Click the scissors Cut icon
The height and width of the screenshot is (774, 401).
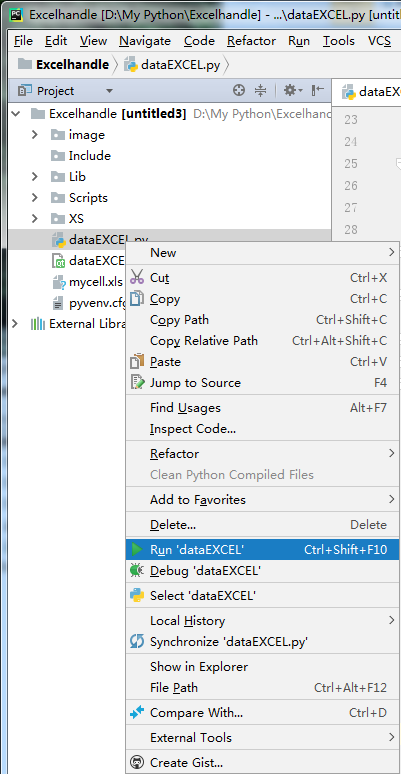coord(137,277)
